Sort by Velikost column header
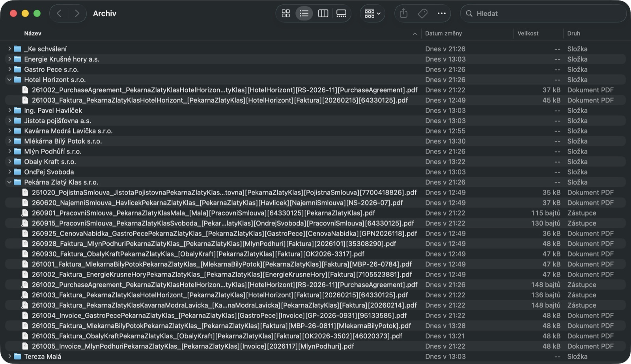Viewport: 631px width, 364px height. 528,34
